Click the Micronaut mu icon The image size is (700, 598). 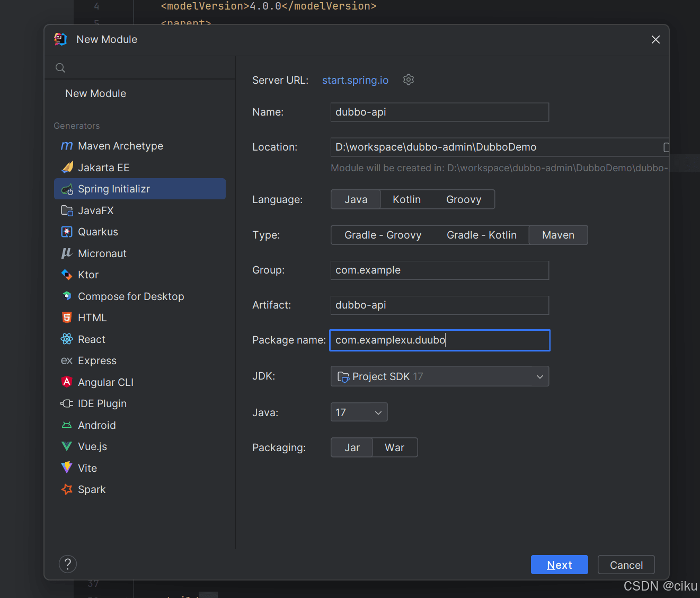(x=67, y=253)
